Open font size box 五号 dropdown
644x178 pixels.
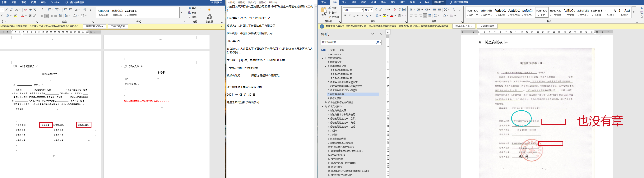(372, 10)
